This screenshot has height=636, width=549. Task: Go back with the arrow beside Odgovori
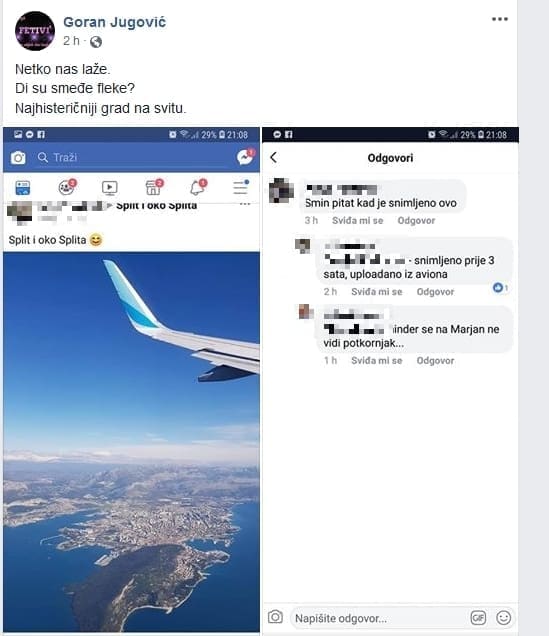pyautogui.click(x=274, y=157)
